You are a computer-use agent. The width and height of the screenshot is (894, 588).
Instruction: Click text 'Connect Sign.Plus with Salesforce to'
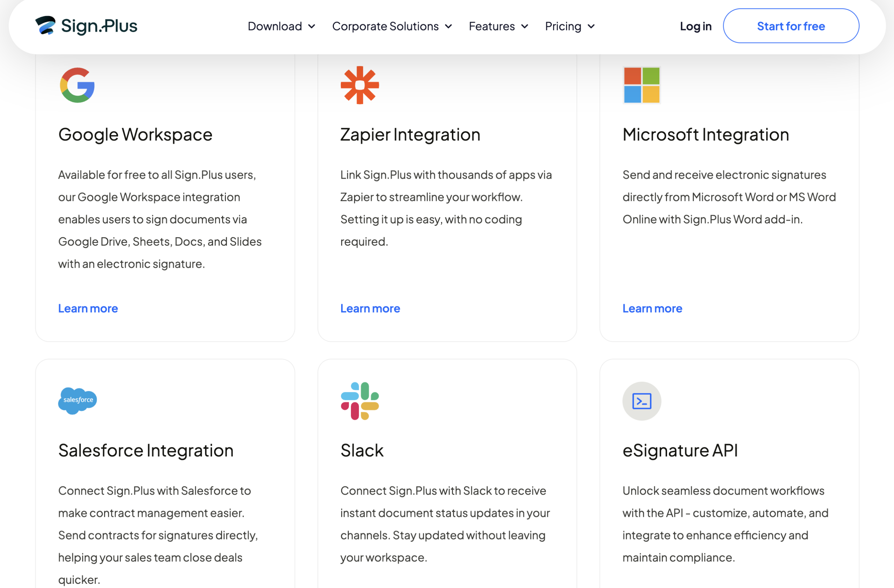click(x=154, y=491)
